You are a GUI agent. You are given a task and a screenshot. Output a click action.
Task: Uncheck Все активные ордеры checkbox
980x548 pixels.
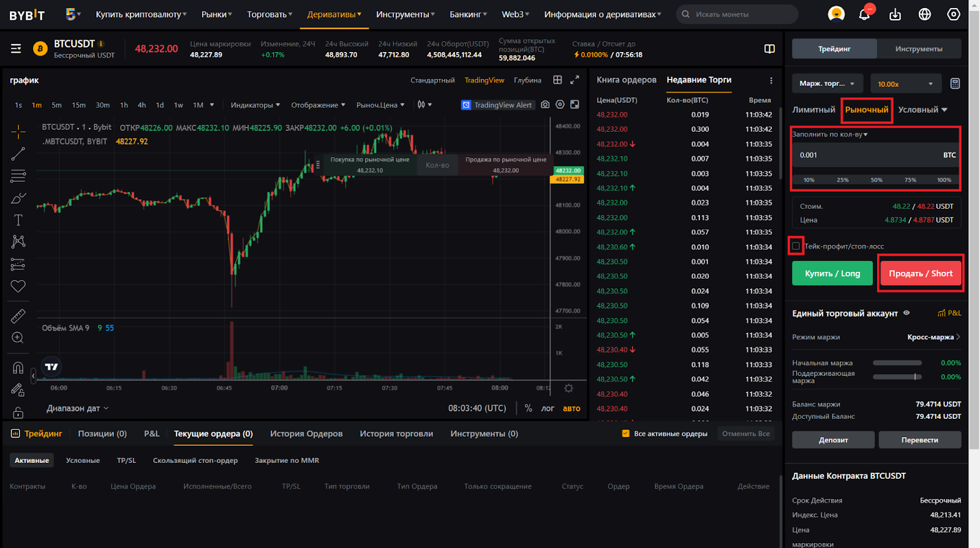click(x=625, y=434)
